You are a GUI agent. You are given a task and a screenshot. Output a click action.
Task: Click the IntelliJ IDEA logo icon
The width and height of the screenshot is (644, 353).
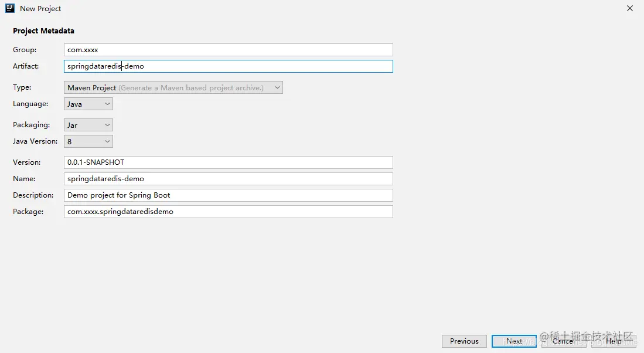point(10,8)
